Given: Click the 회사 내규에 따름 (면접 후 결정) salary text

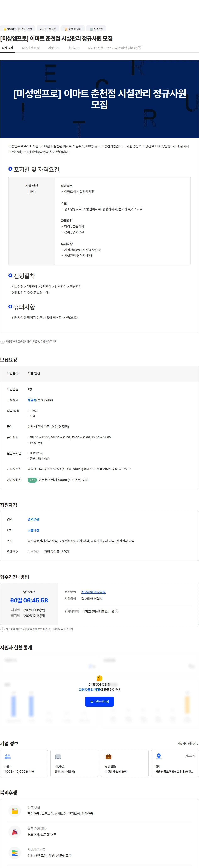Looking at the screenshot, I should [48, 427].
